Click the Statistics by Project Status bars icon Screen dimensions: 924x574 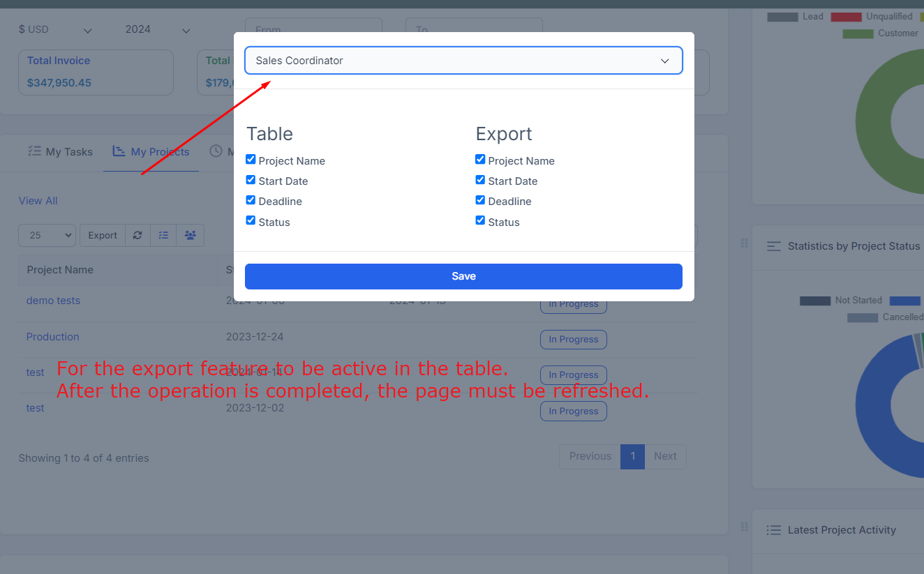click(x=773, y=246)
